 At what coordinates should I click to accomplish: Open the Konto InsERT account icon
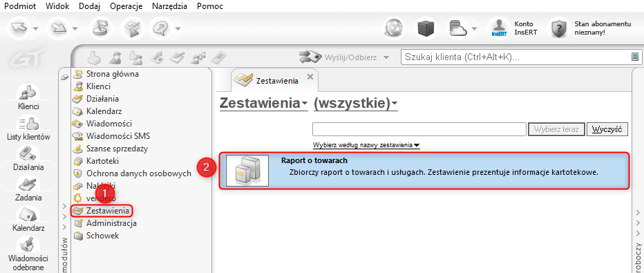click(498, 29)
